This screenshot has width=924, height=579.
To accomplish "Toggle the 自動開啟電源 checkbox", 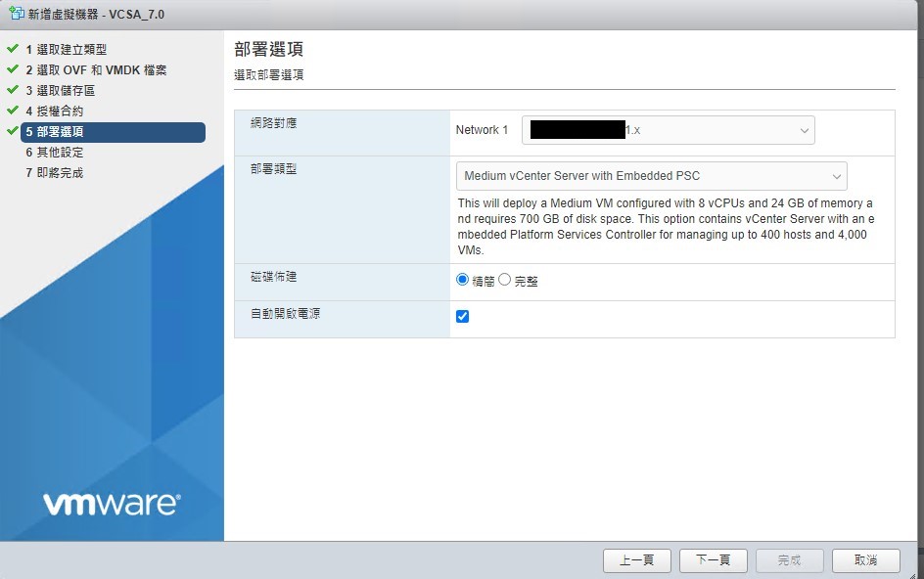I will point(463,316).
